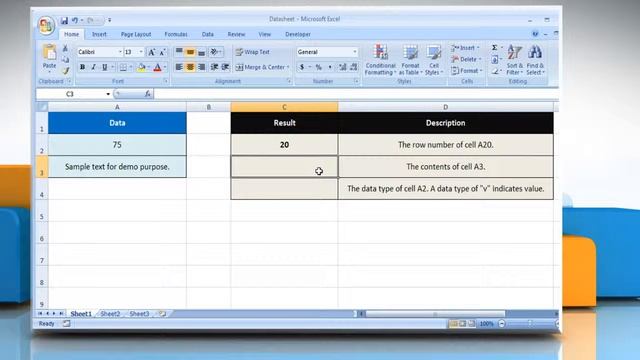Increase font size with Grow Font
This screenshot has height=360, width=640.
point(151,52)
